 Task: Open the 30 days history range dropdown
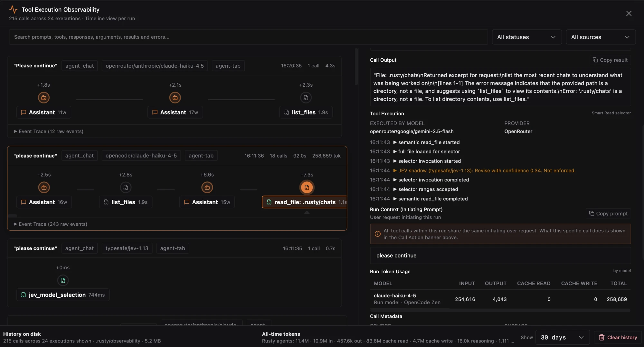[563, 338]
